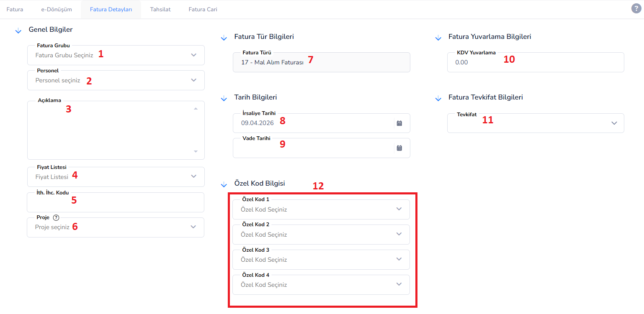Switch to the e-Dönüşüm tab

[57, 9]
